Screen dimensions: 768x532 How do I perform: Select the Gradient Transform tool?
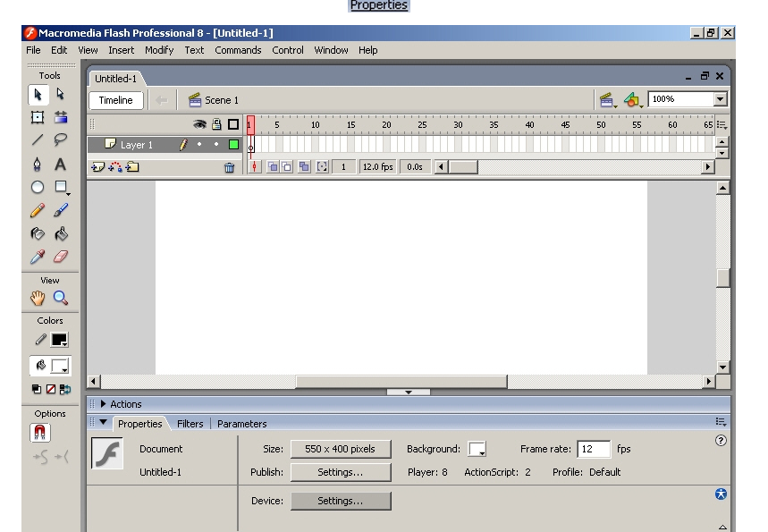click(x=61, y=117)
